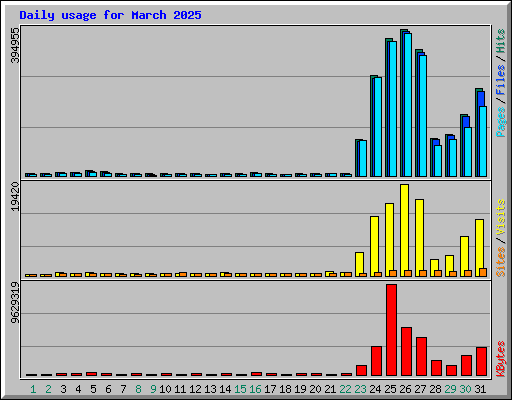Select day label 9 on the x-axis

pyautogui.click(x=153, y=389)
